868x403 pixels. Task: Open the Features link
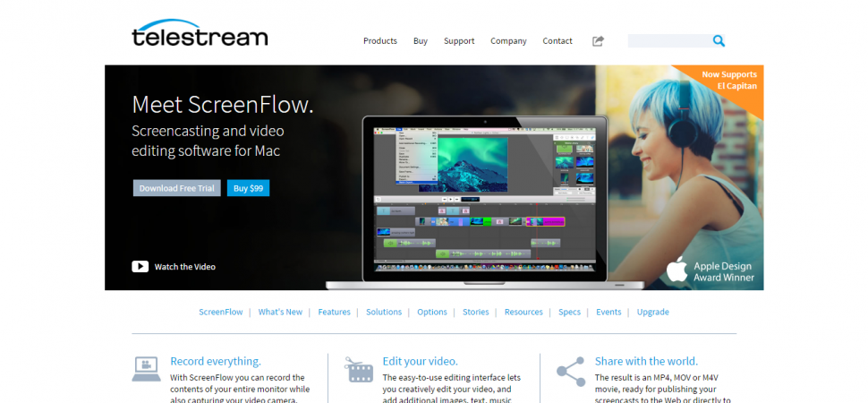pyautogui.click(x=334, y=312)
